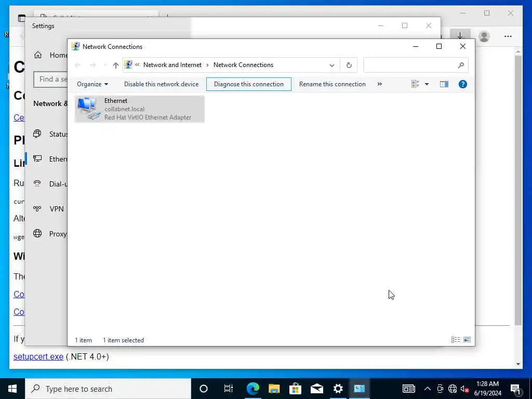Image resolution: width=532 pixels, height=399 pixels.
Task: Refresh the Network Connections address bar
Action: coord(349,65)
